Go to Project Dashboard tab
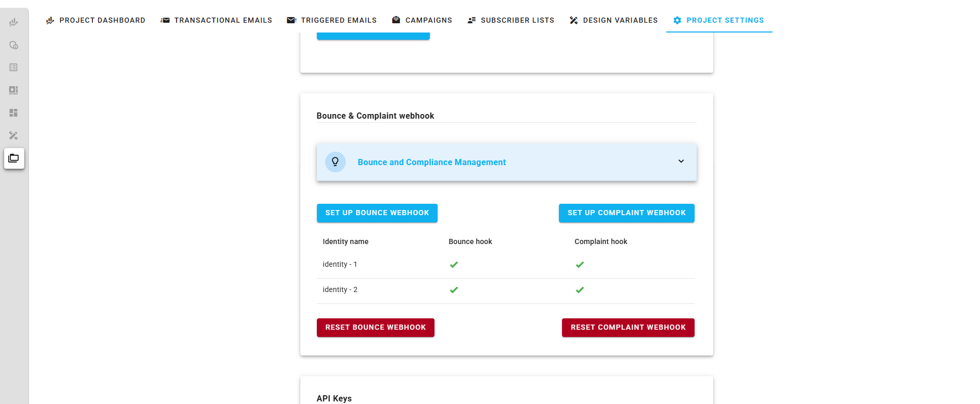The image size is (980, 404). pyautogui.click(x=95, y=20)
